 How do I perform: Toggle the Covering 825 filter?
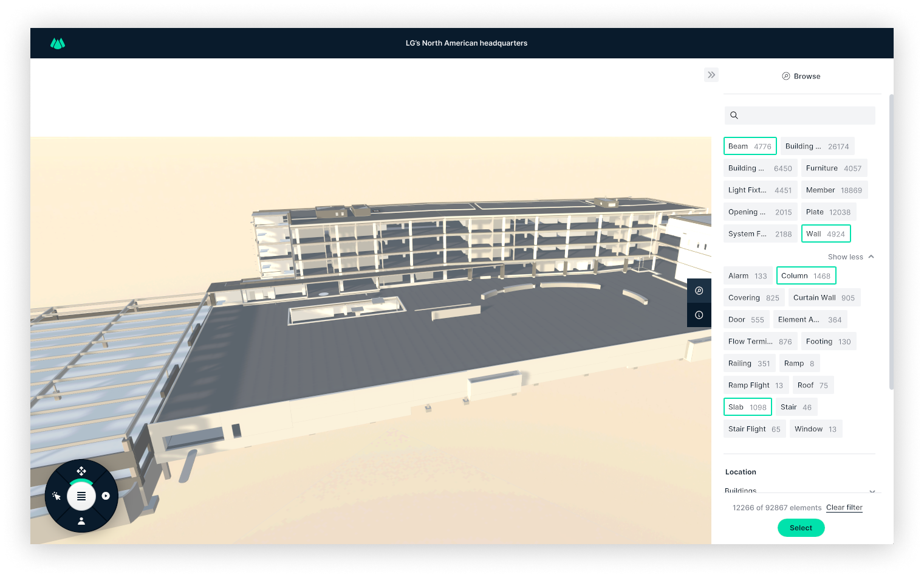[x=754, y=297]
